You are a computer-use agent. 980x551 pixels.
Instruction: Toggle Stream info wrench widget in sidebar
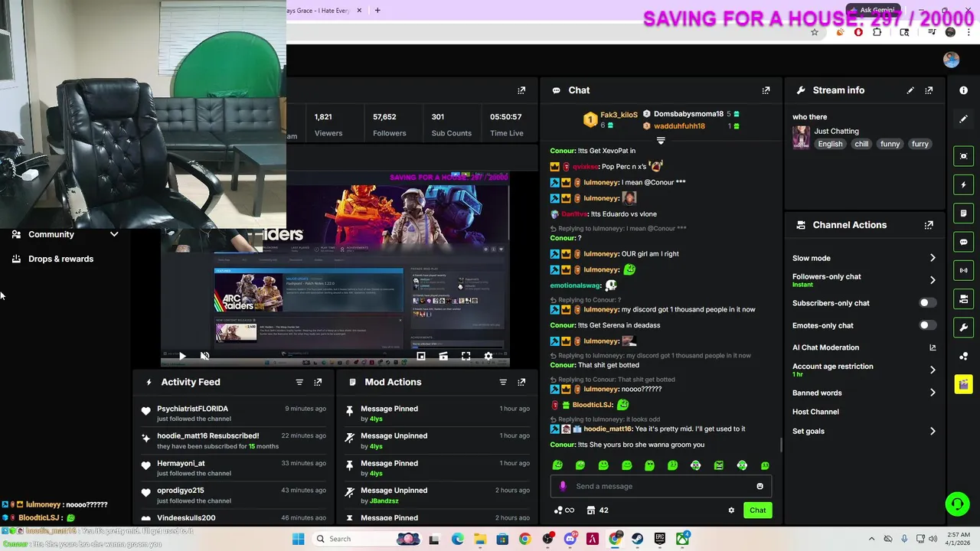(x=963, y=327)
